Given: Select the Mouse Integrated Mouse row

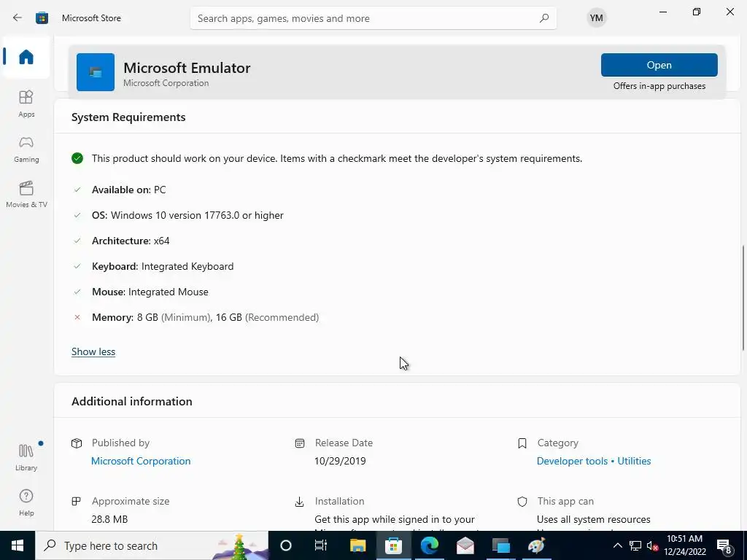Looking at the screenshot, I should pos(150,292).
